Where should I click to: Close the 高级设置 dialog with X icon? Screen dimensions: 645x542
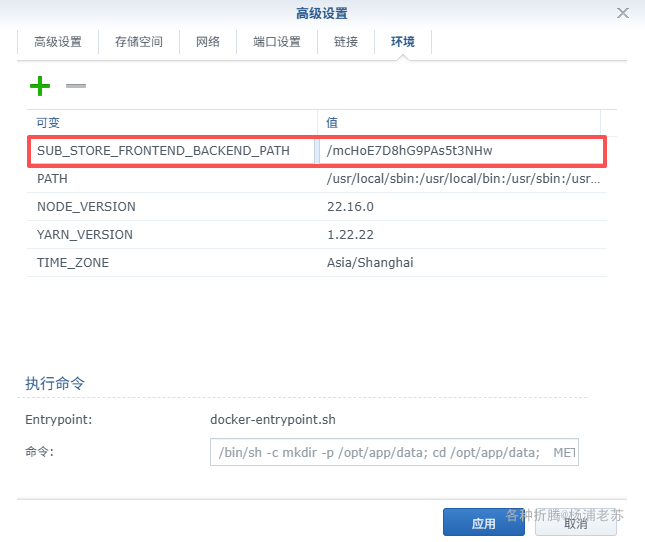623,13
